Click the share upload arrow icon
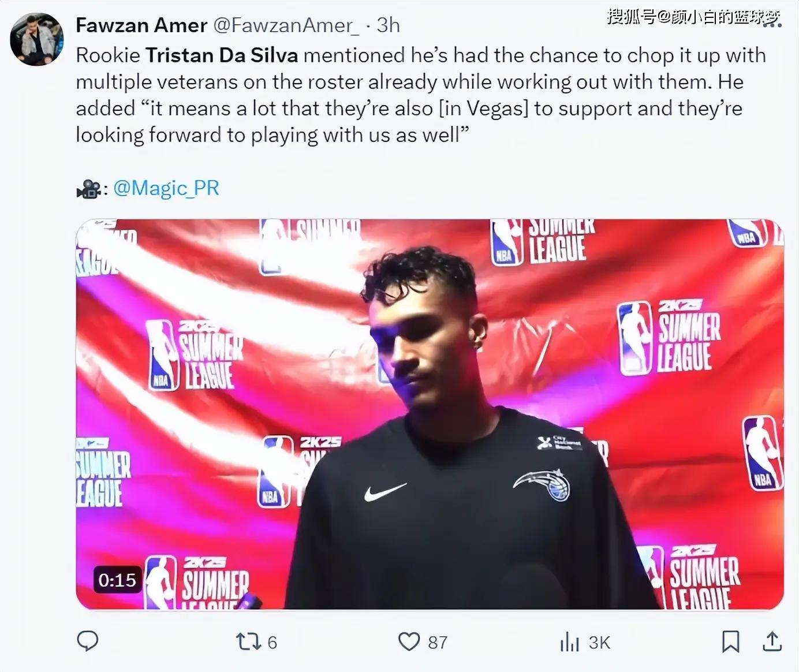799x672 pixels. tap(772, 641)
